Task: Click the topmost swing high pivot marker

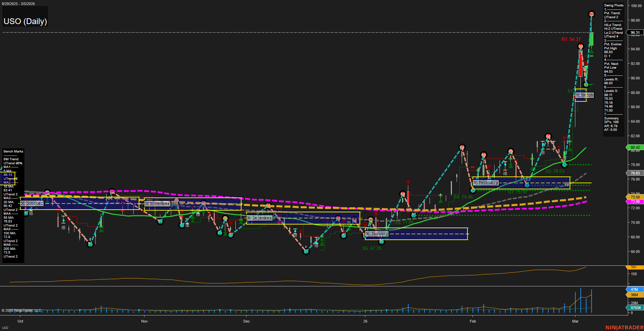Action: point(591,14)
